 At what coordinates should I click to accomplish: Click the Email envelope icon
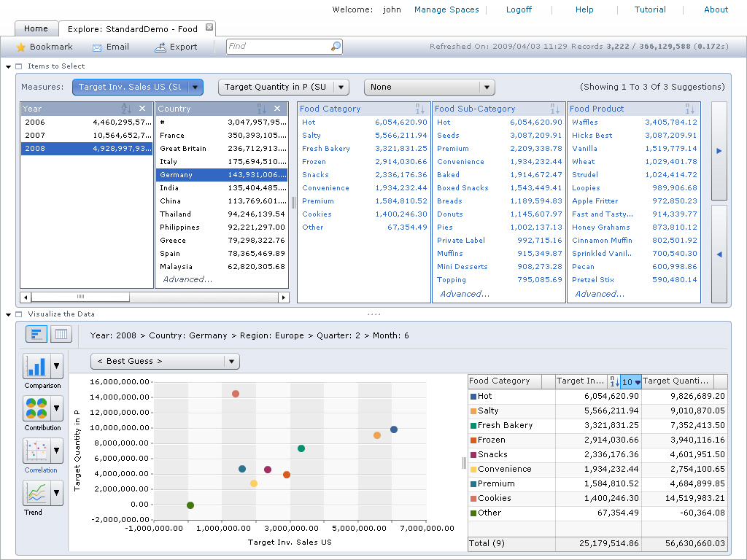point(97,47)
